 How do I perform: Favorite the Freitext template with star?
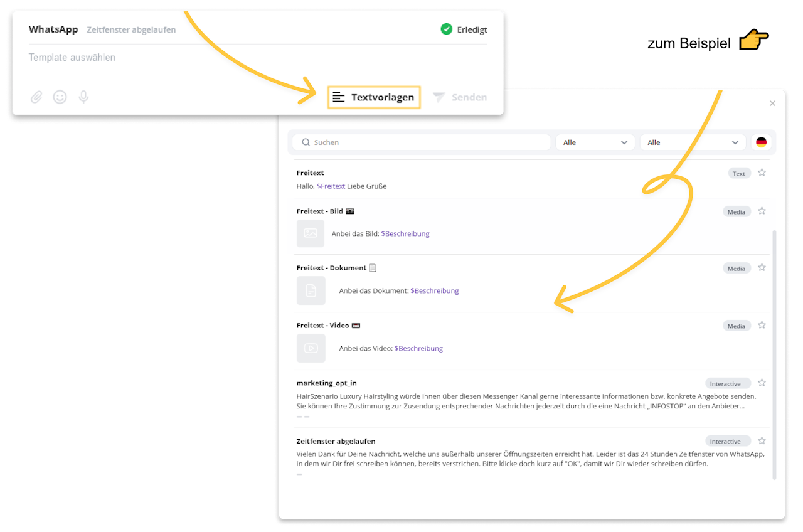tap(762, 173)
